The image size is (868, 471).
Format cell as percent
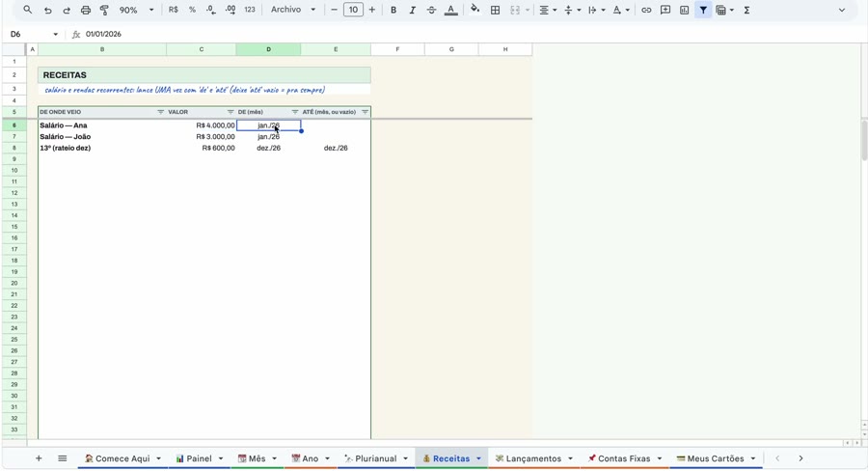tap(192, 10)
